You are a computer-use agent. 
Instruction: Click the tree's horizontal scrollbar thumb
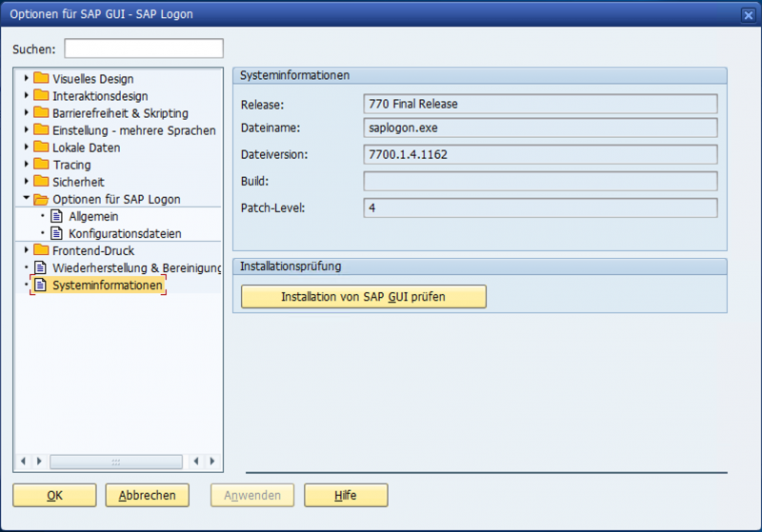tap(116, 462)
